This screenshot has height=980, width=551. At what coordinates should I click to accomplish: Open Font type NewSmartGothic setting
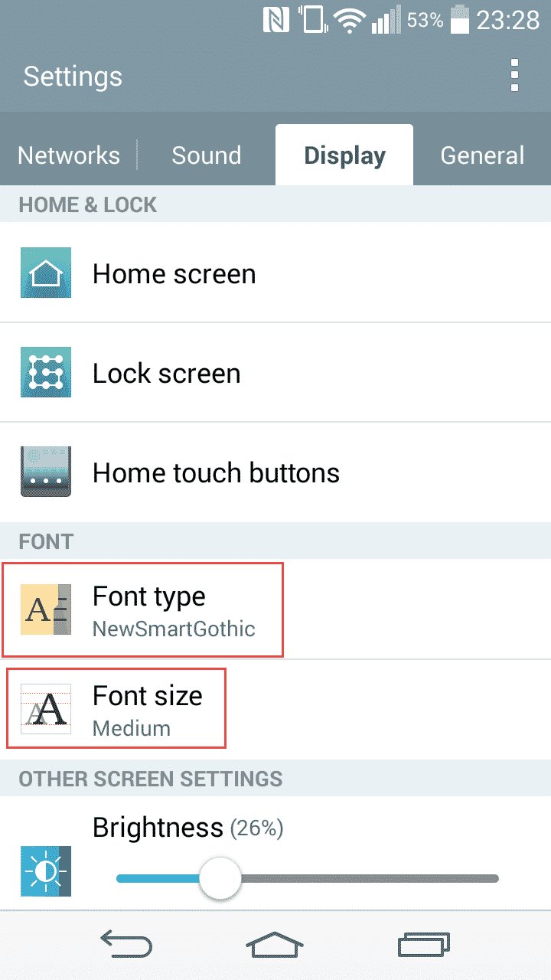click(174, 610)
